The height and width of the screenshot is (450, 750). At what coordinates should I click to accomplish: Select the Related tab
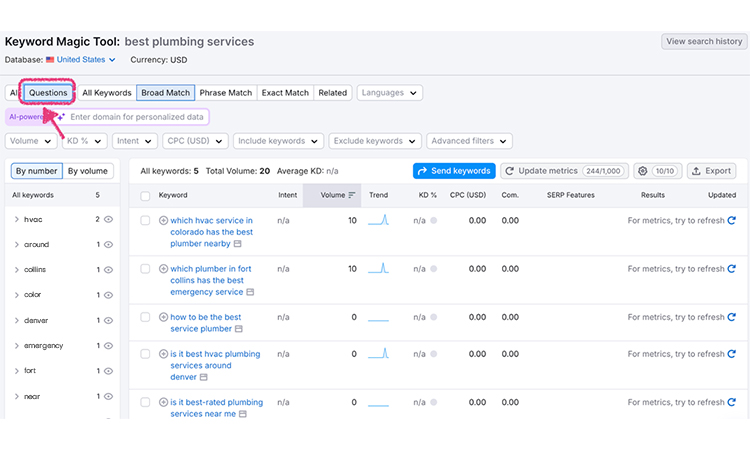pos(333,93)
